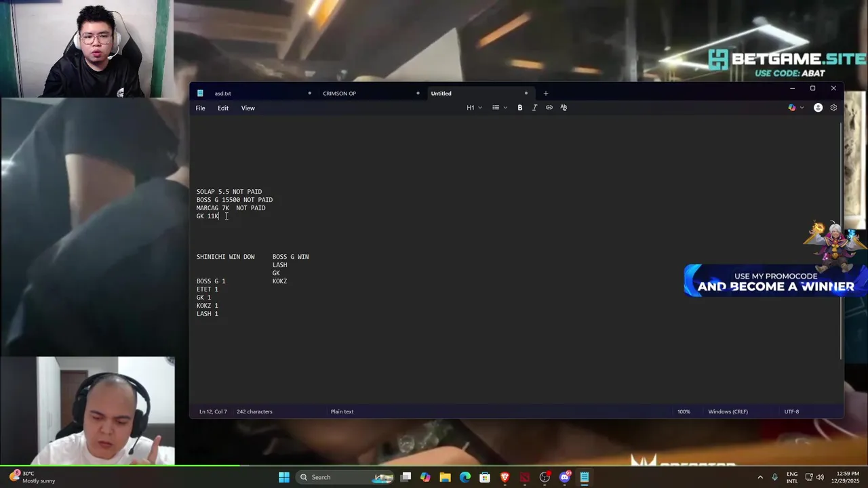The image size is (868, 488).
Task: Insert a link via the toolbar
Action: [x=549, y=108]
